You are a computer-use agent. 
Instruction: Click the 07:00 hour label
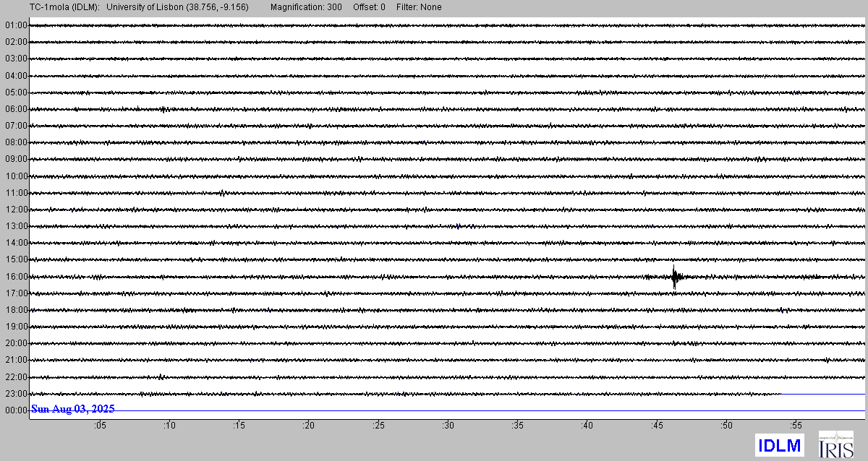16,126
